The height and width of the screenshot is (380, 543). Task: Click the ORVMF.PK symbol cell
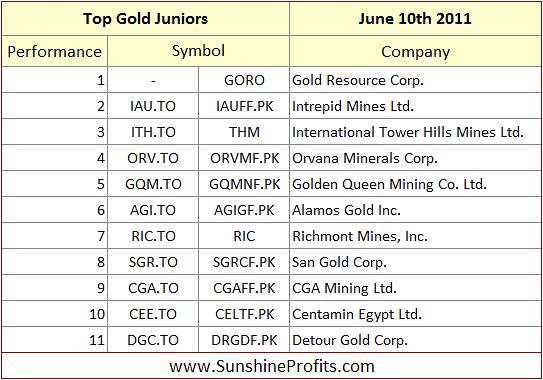click(x=244, y=158)
